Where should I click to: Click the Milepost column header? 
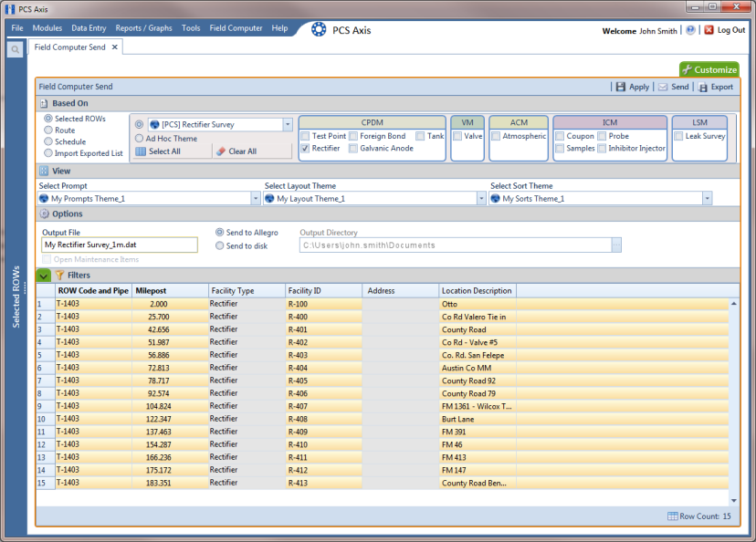[170, 290]
